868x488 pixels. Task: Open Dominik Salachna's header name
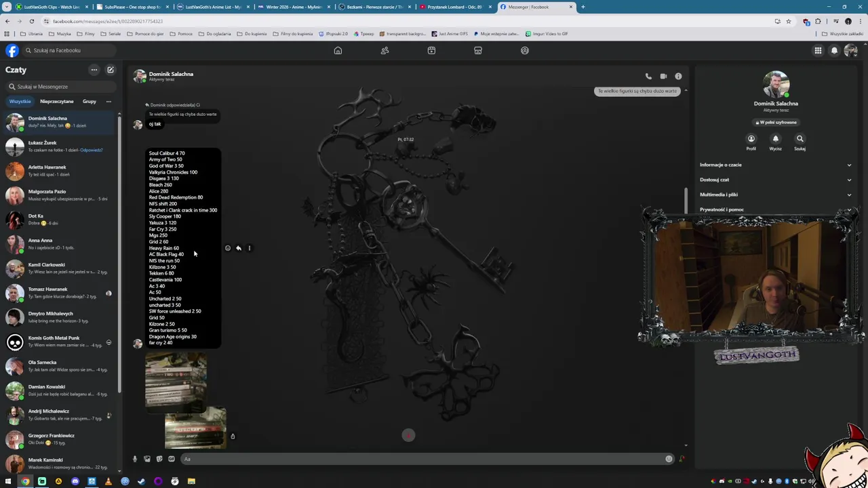171,74
